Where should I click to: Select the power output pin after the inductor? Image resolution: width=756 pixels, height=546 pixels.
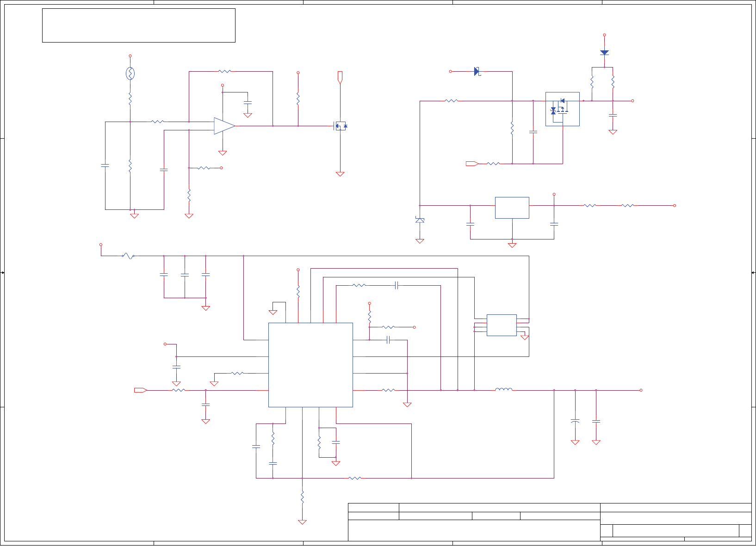click(x=641, y=390)
